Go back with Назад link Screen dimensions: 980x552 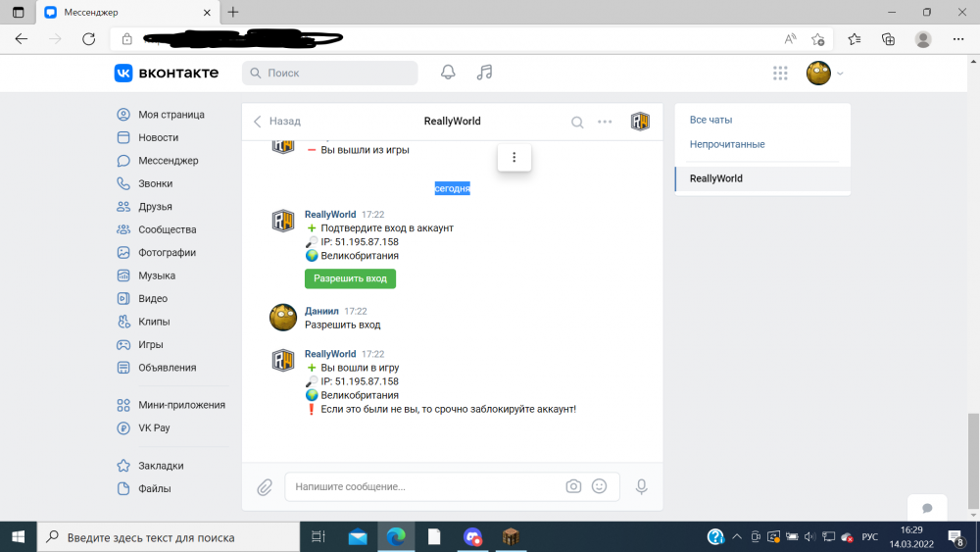tap(277, 122)
